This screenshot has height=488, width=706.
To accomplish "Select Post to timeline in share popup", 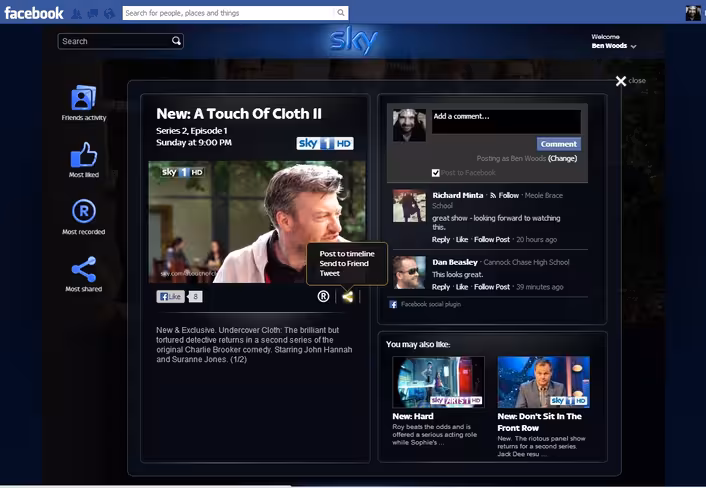I will coord(347,254).
